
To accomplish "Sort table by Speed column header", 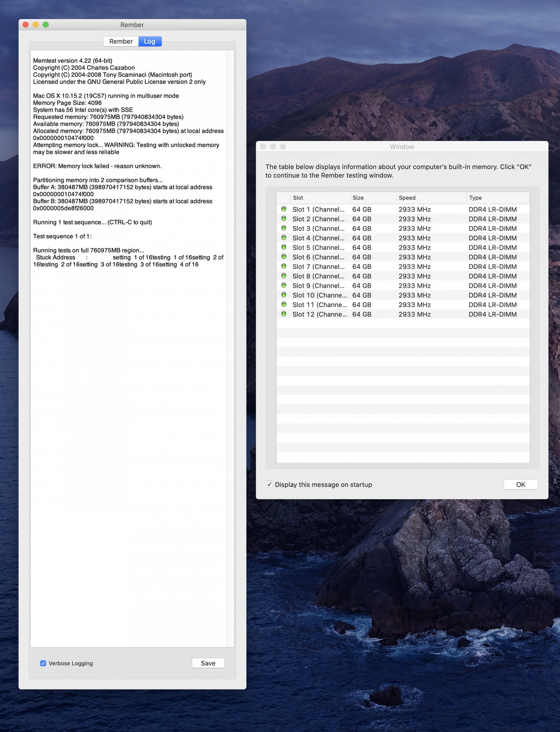I will 432,198.
